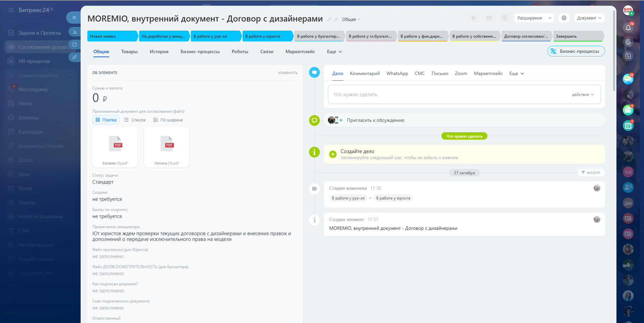Switch file view to Список
This screenshot has width=644, height=323.
[x=135, y=120]
